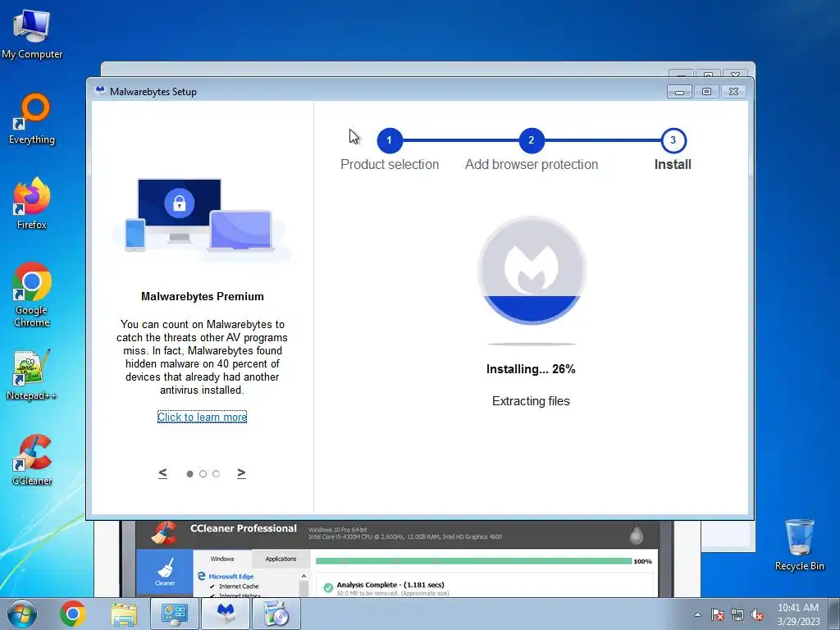840x630 pixels.
Task: Open File Explorer taskbar icon
Action: click(x=124, y=614)
